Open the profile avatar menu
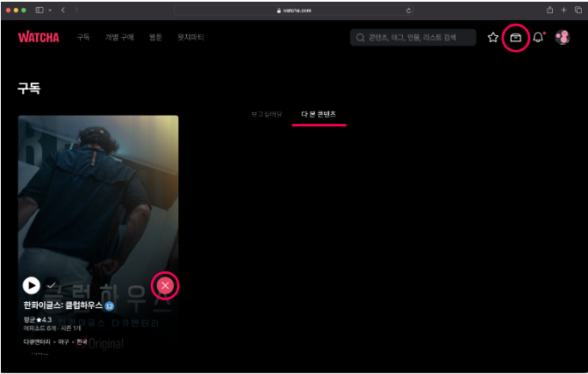 click(x=563, y=38)
